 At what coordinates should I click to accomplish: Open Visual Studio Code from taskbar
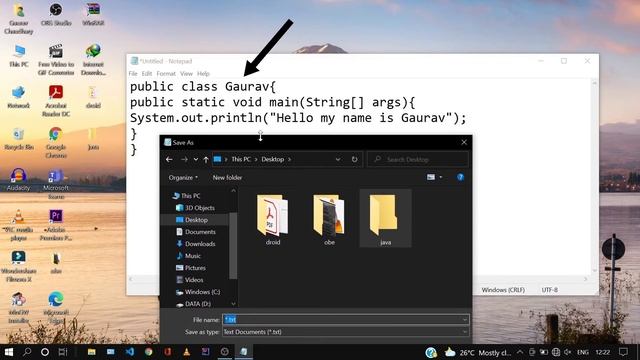(130, 352)
